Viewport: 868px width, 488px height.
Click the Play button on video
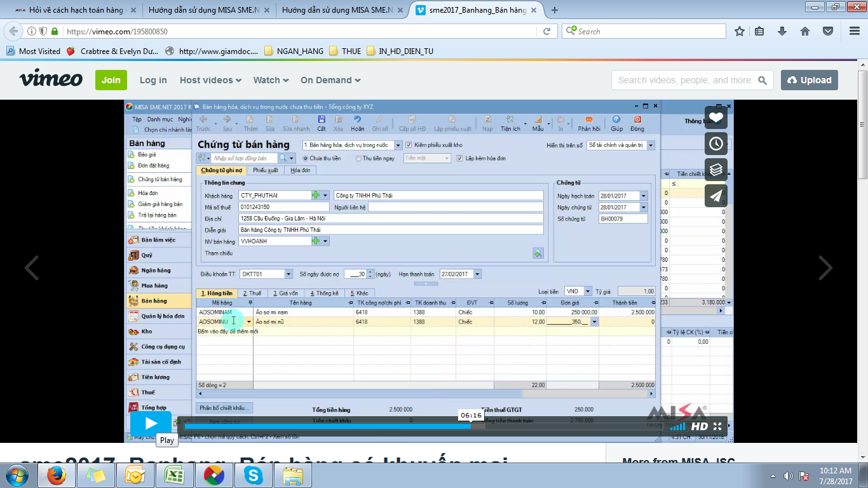tap(151, 424)
